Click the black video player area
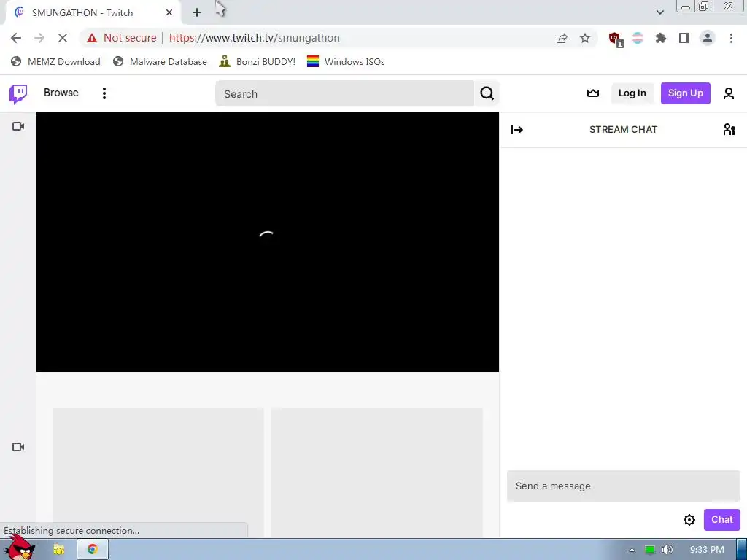 tap(267, 241)
